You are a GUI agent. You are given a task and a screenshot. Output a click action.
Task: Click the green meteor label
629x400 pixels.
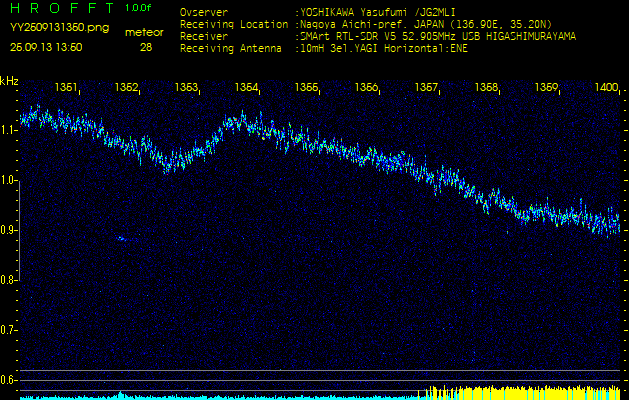[146, 32]
